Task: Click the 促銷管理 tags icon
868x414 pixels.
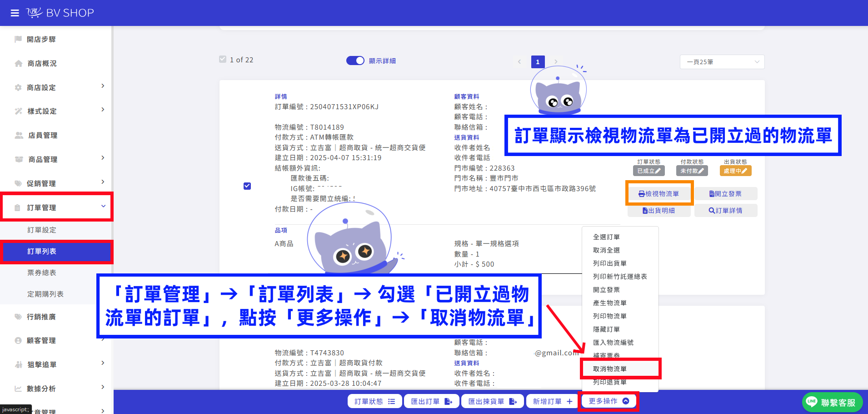Action: [x=18, y=183]
